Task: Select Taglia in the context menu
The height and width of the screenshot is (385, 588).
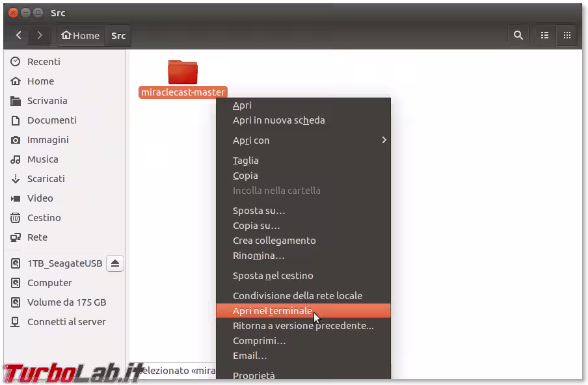Action: click(x=303, y=161)
